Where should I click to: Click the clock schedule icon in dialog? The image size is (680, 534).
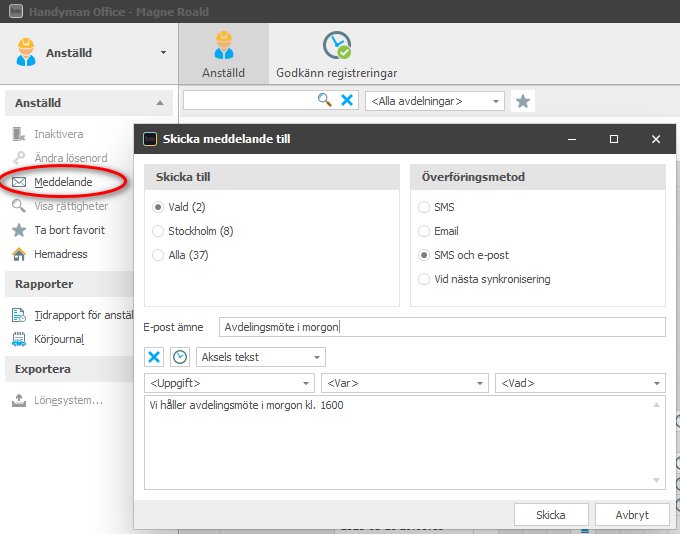[180, 357]
